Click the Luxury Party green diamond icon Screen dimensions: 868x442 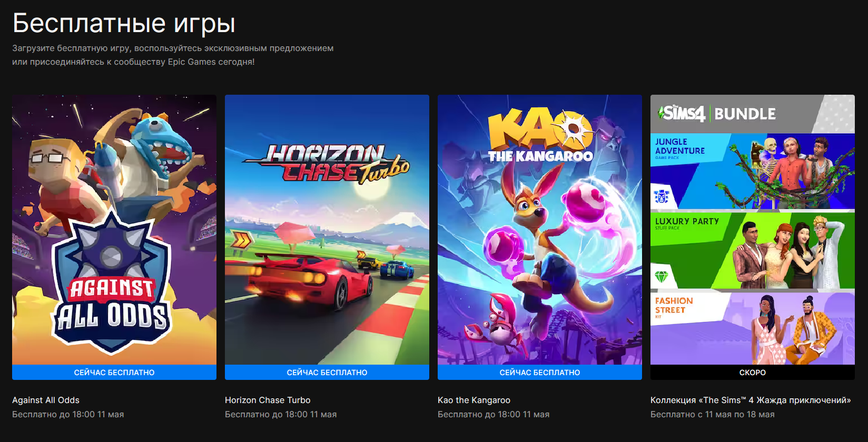pyautogui.click(x=661, y=276)
